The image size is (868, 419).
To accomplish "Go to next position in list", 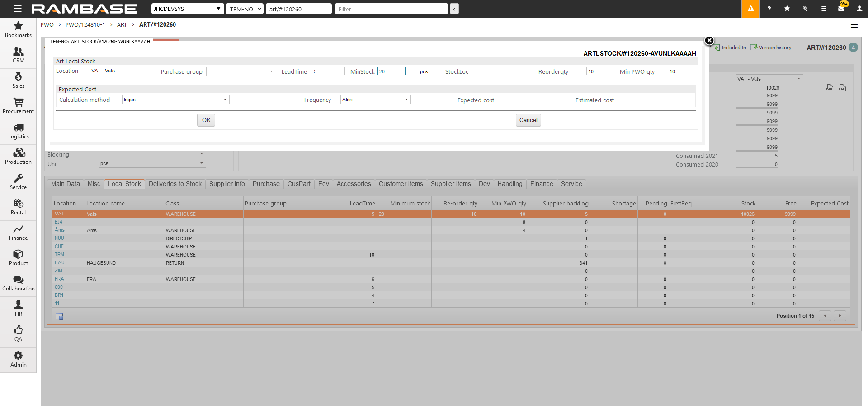I will [840, 316].
